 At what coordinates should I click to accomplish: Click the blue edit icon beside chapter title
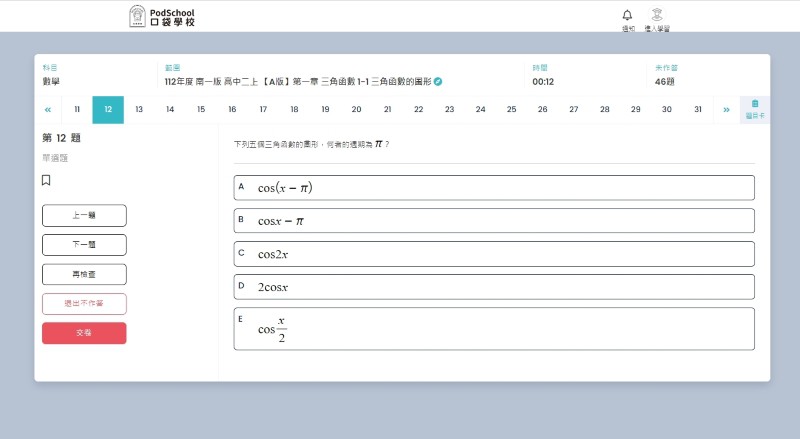pyautogui.click(x=438, y=81)
